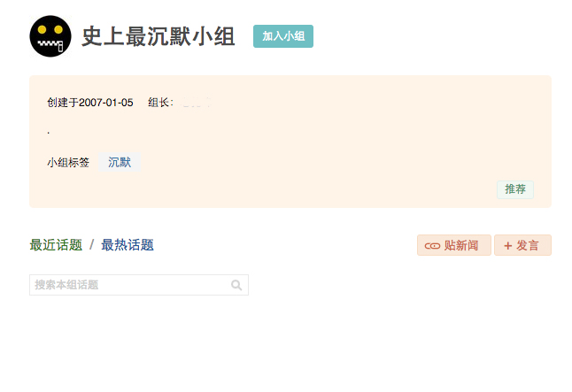Click the plus icon on 发言
The width and height of the screenshot is (572, 392).
click(507, 246)
